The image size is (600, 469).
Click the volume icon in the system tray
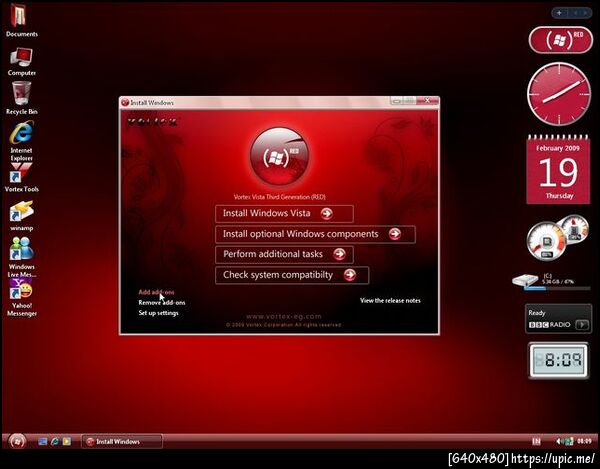click(559, 441)
